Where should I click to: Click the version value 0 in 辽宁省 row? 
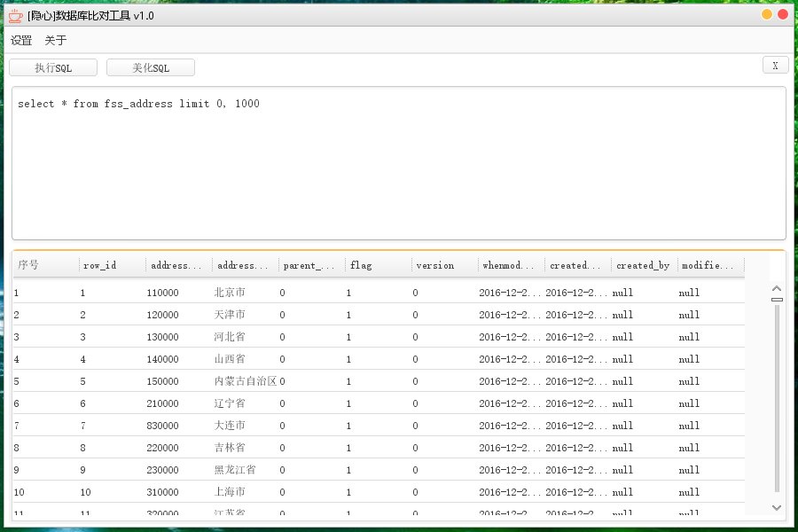point(415,403)
